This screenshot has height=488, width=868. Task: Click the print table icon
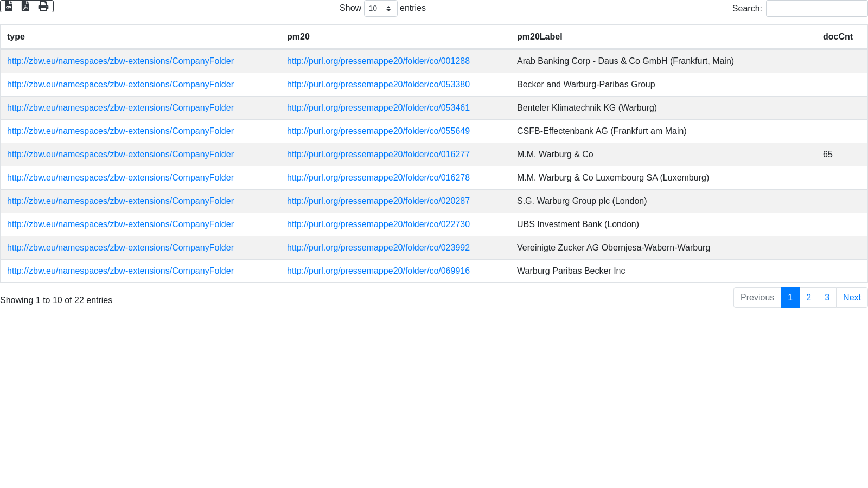point(43,6)
